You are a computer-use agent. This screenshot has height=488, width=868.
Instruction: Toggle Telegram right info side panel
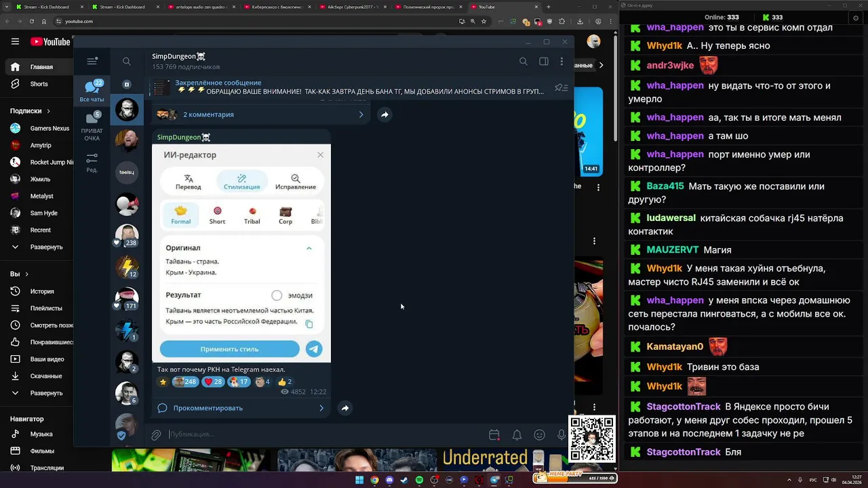pos(543,61)
